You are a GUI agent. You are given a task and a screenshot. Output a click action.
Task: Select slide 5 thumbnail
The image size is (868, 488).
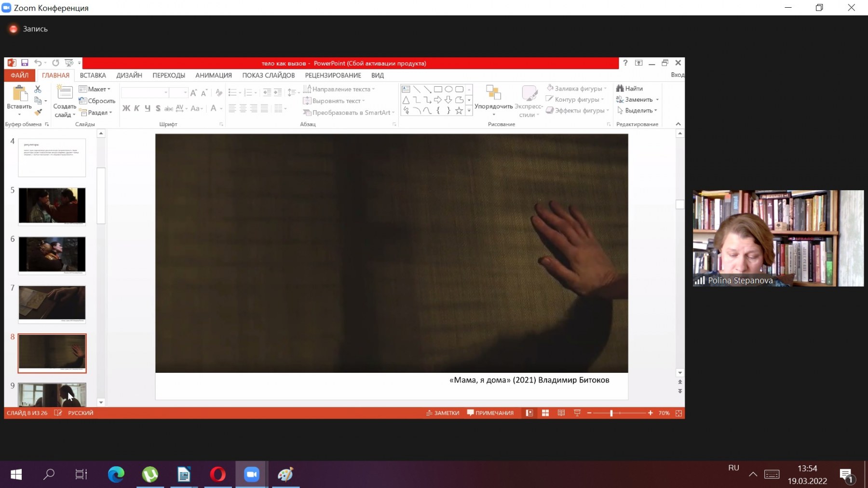[x=52, y=206]
